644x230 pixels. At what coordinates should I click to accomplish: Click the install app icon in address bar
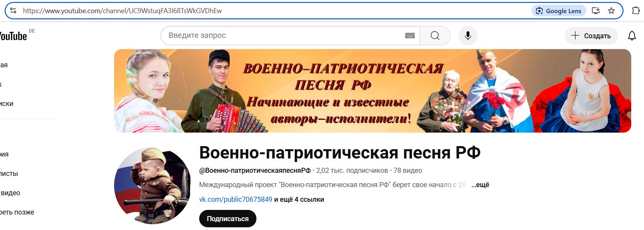coord(596,11)
